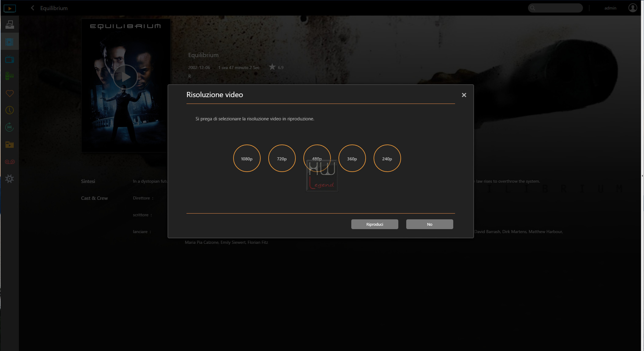The image size is (644, 351).
Task: Choose the 480p resolution circle
Action: click(317, 158)
